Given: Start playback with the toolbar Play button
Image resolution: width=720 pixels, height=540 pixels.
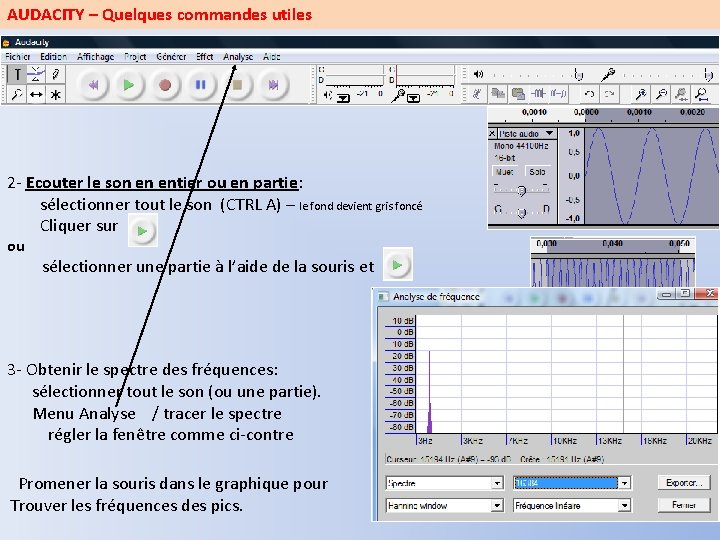Looking at the screenshot, I should click(129, 85).
